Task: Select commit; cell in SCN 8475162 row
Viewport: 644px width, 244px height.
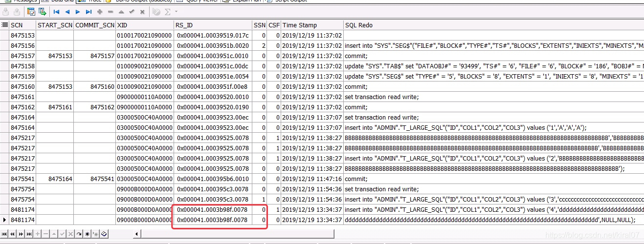Action: click(493, 107)
